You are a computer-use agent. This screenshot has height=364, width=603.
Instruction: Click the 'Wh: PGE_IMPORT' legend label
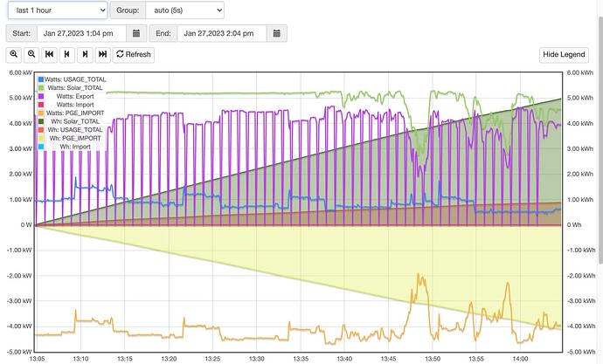pyautogui.click(x=75, y=138)
